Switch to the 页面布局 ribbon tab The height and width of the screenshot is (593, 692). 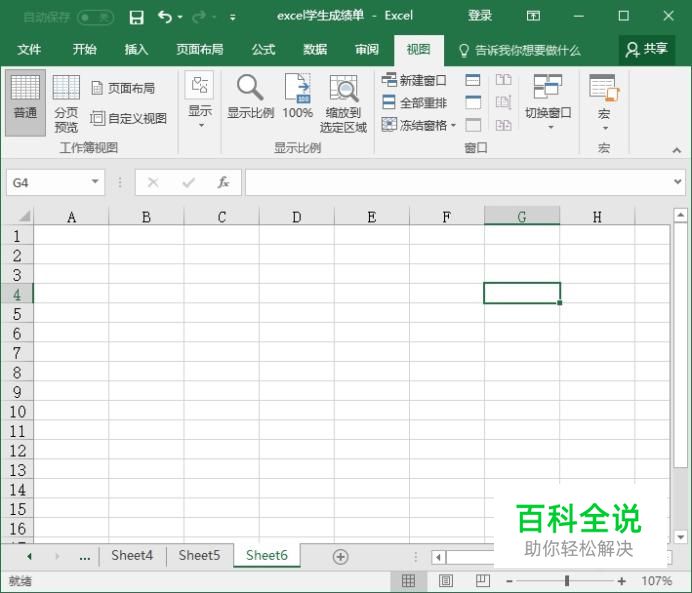point(199,49)
